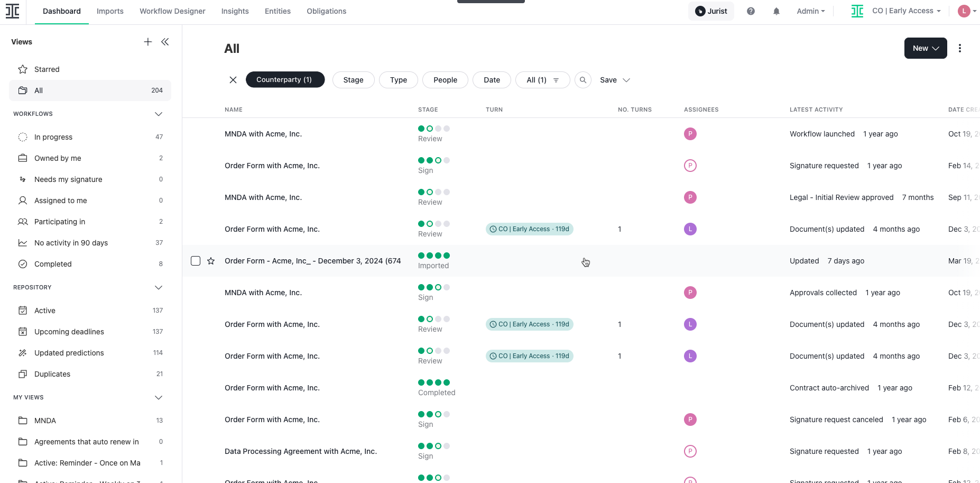This screenshot has width=980, height=483.
Task: Open Participating in view
Action: point(90,222)
